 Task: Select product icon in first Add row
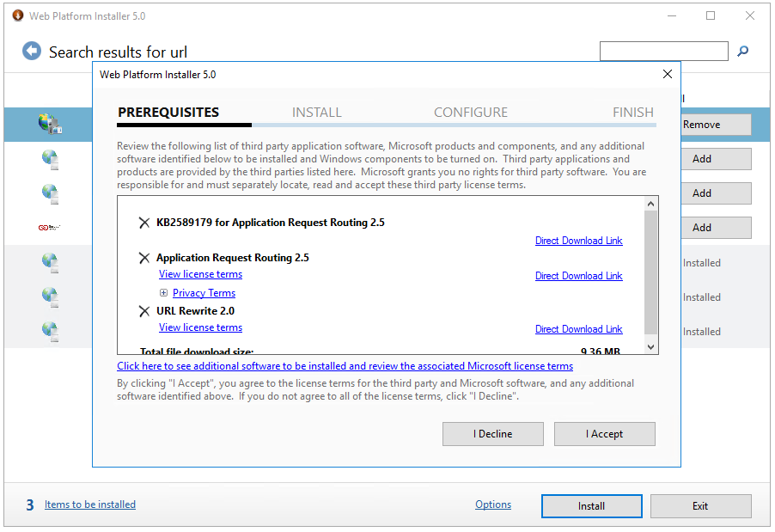pos(51,160)
